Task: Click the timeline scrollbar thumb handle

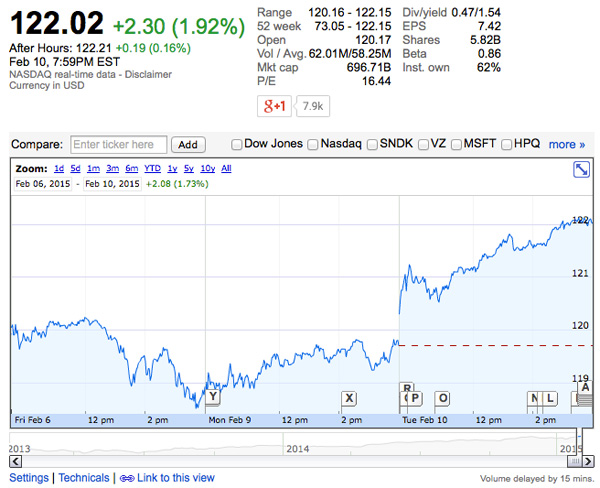Action: coord(575,462)
